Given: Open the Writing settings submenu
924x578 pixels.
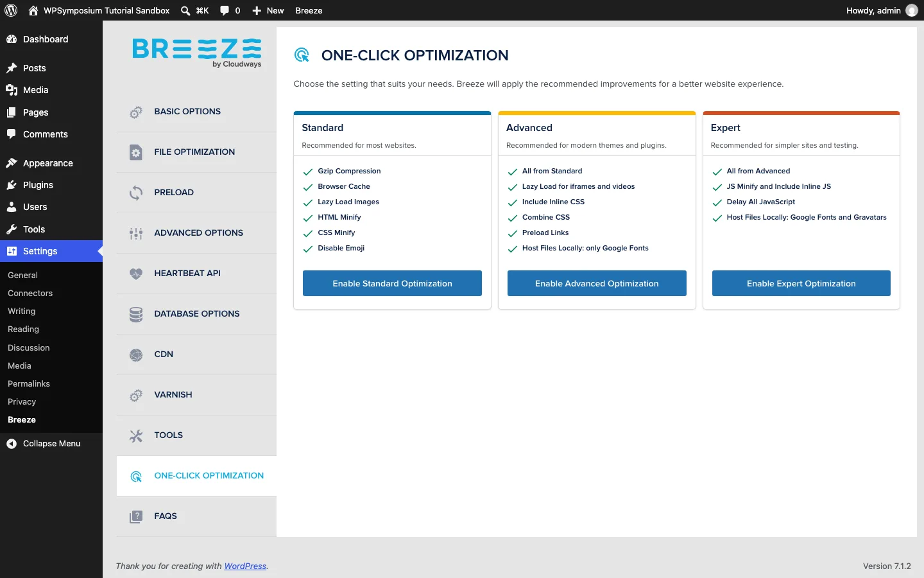Looking at the screenshot, I should point(22,311).
